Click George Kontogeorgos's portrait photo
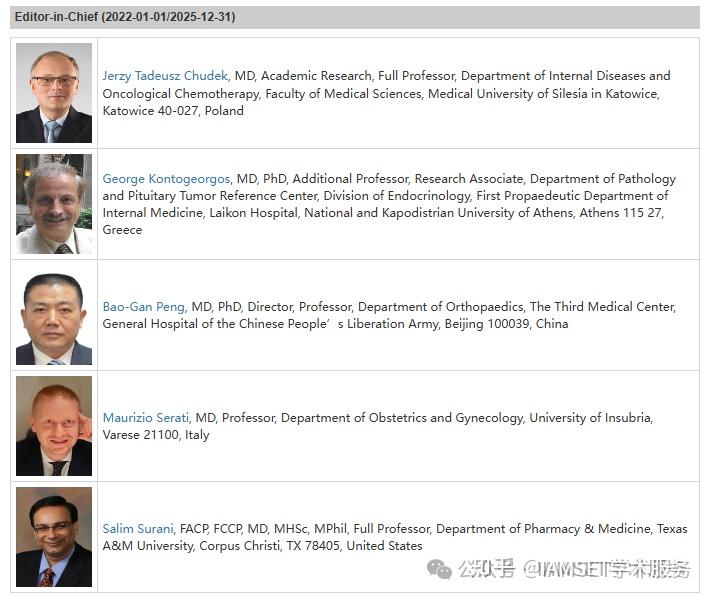This screenshot has width=709, height=597. click(54, 204)
